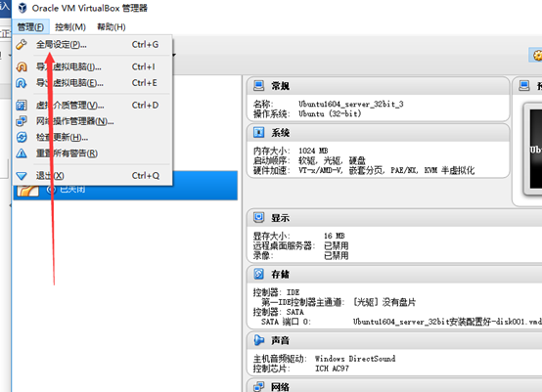Click the VM name Ubuntu1604_server_32bit_3
The image size is (542, 392).
click(x=351, y=104)
